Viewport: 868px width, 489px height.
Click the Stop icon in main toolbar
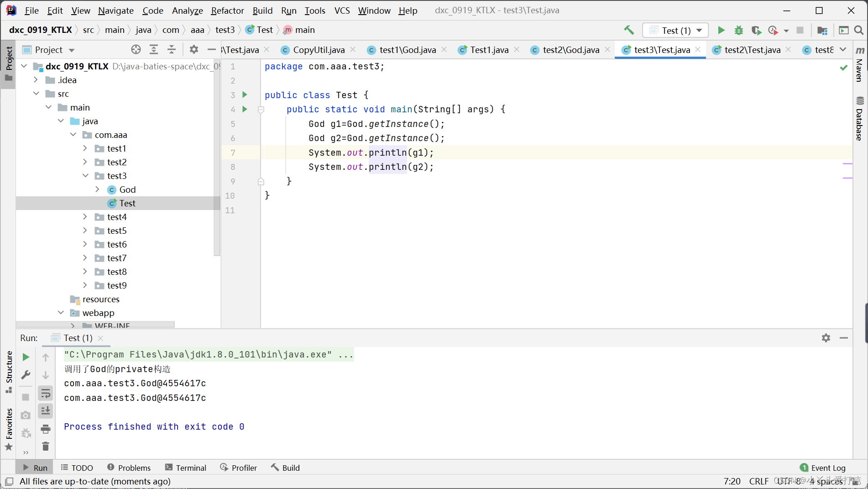(x=800, y=30)
